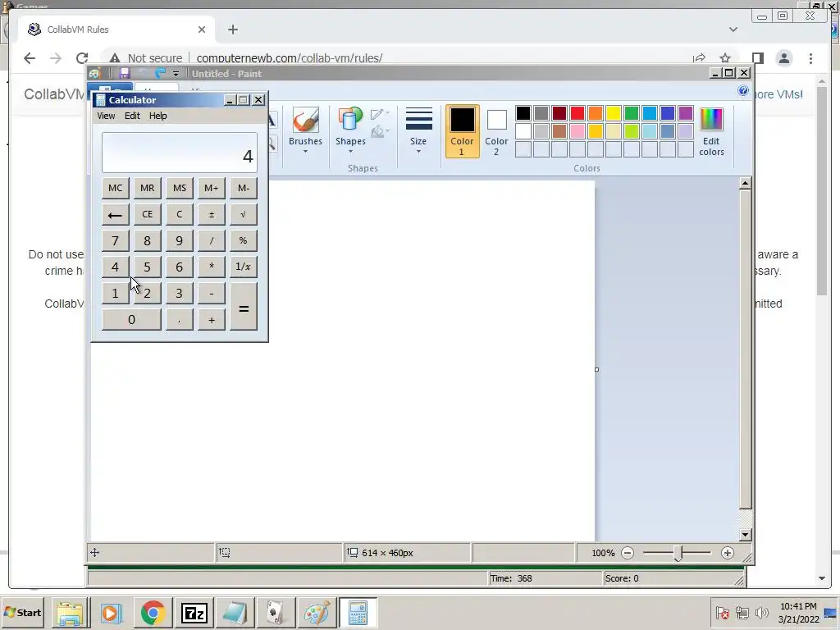
Task: Click the Paint zoom slider handle
Action: 678,554
